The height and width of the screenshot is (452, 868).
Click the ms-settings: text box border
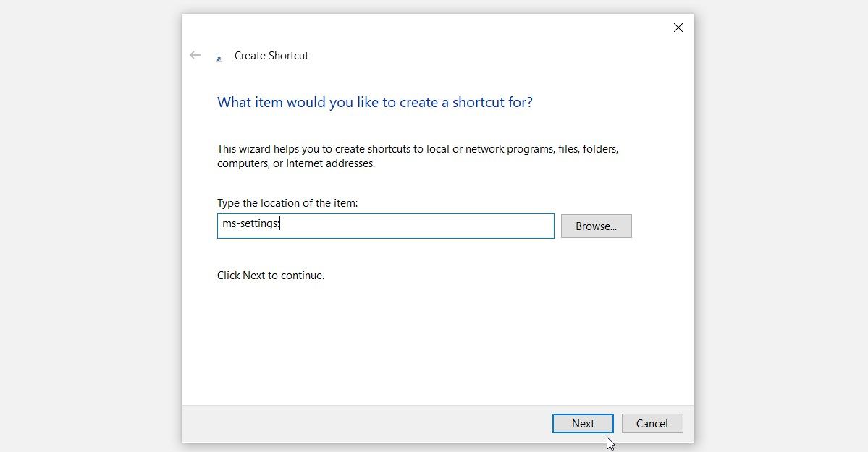[x=385, y=213]
